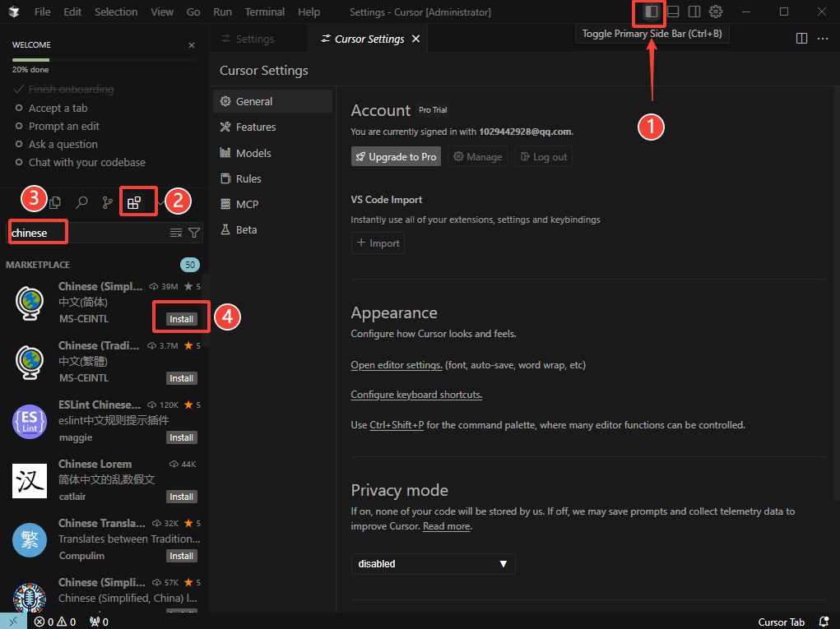
Task: Open the notifications bell icon
Action: pyautogui.click(x=824, y=622)
